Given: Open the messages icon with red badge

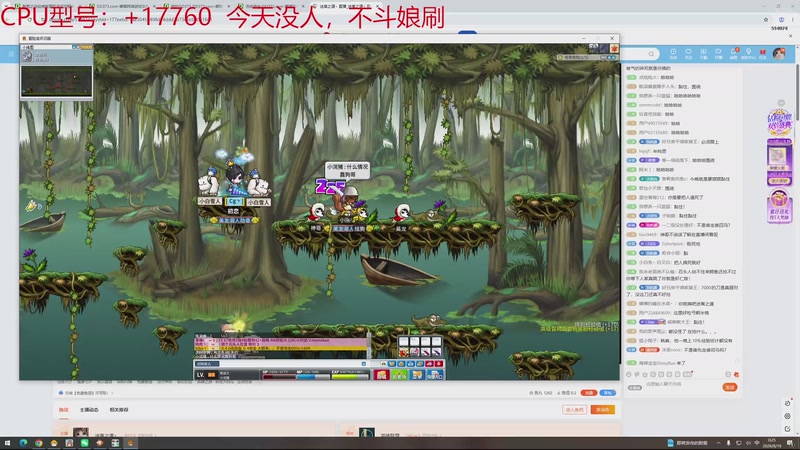Looking at the screenshot, I should pyautogui.click(x=734, y=53).
